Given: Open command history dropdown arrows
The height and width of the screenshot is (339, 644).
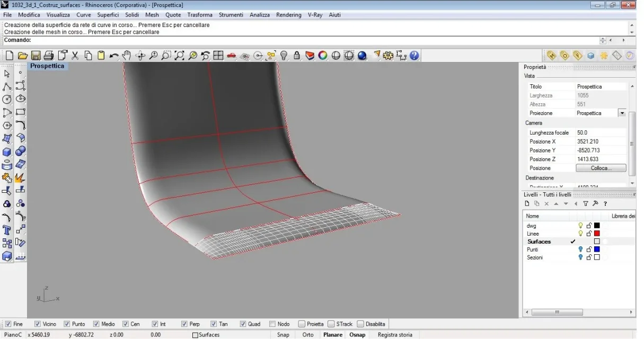Looking at the screenshot, I should click(603, 40).
